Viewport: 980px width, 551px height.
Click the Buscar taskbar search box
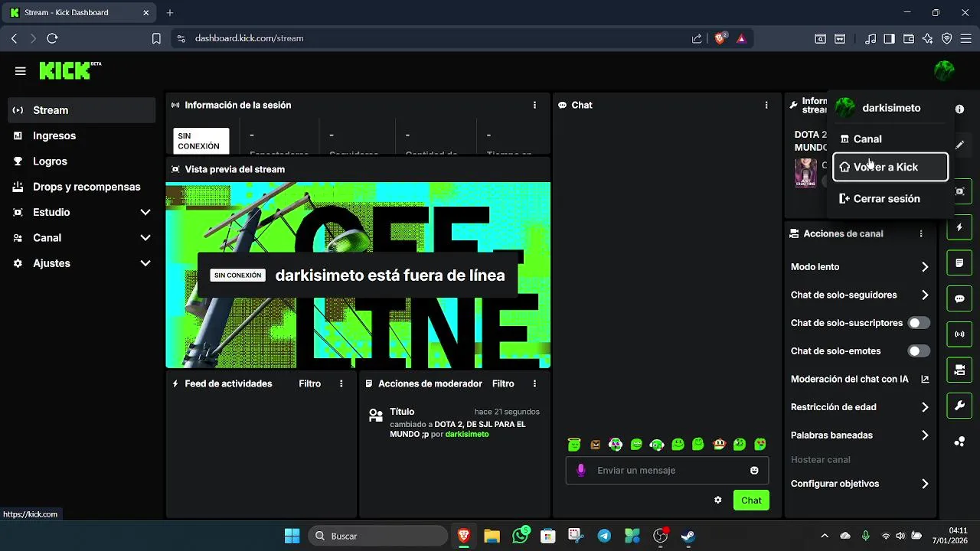pos(378,536)
